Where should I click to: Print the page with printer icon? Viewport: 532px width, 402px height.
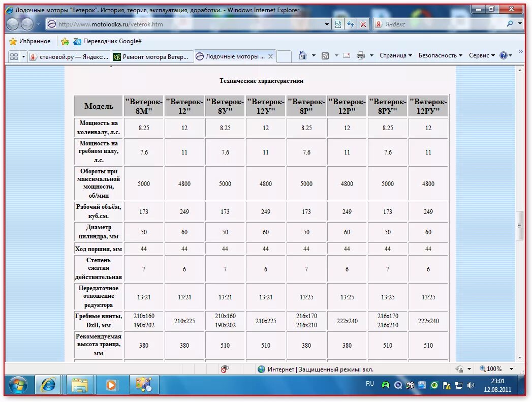pyautogui.click(x=361, y=55)
